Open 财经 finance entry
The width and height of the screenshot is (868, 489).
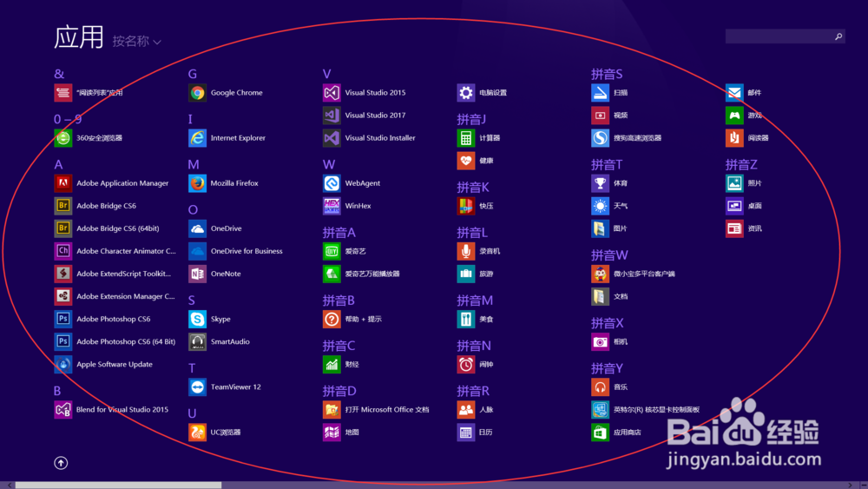(341, 365)
